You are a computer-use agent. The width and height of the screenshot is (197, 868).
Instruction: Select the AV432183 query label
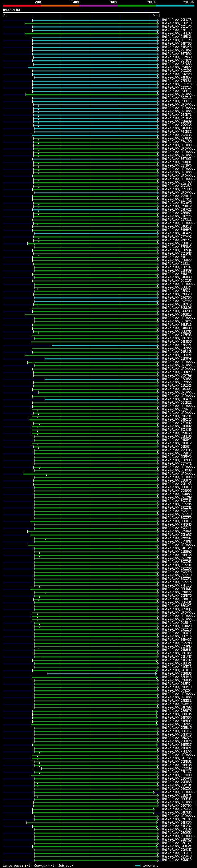click(11, 10)
